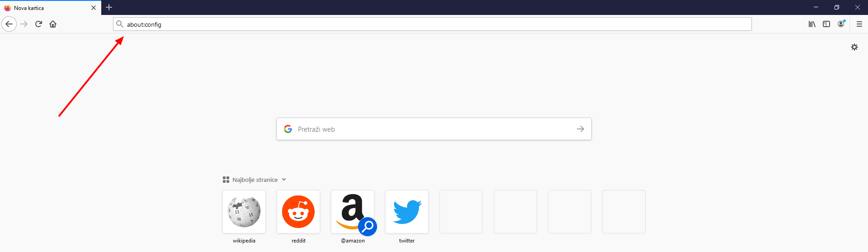This screenshot has height=252, width=868.
Task: Reload the current page
Action: (x=38, y=24)
